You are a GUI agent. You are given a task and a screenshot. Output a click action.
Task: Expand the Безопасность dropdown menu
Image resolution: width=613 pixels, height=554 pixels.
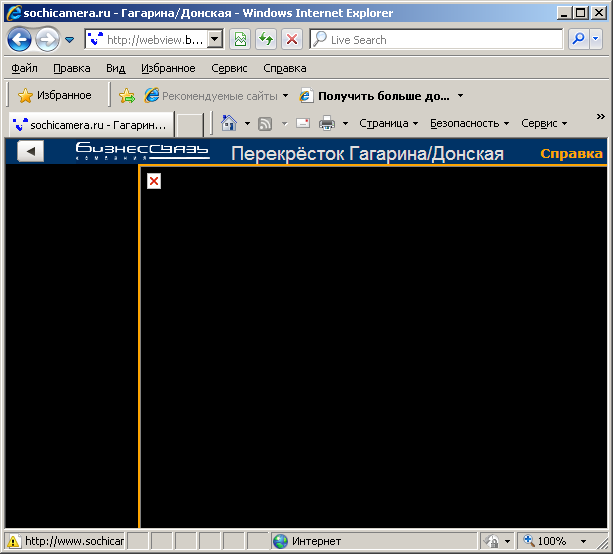click(x=469, y=123)
